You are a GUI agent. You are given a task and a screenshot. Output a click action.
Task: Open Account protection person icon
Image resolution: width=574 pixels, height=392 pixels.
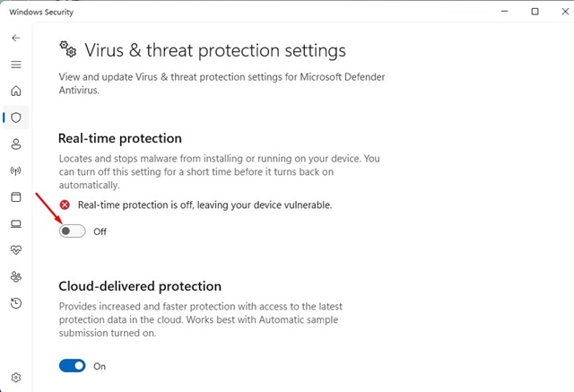(16, 144)
